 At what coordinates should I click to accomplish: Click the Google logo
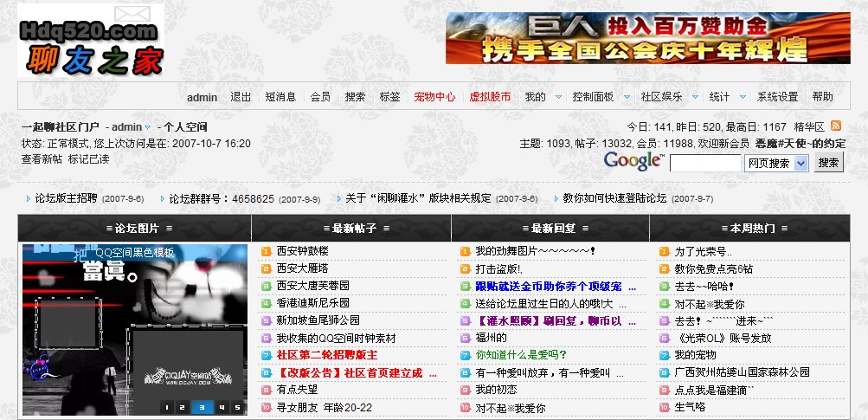pyautogui.click(x=634, y=161)
